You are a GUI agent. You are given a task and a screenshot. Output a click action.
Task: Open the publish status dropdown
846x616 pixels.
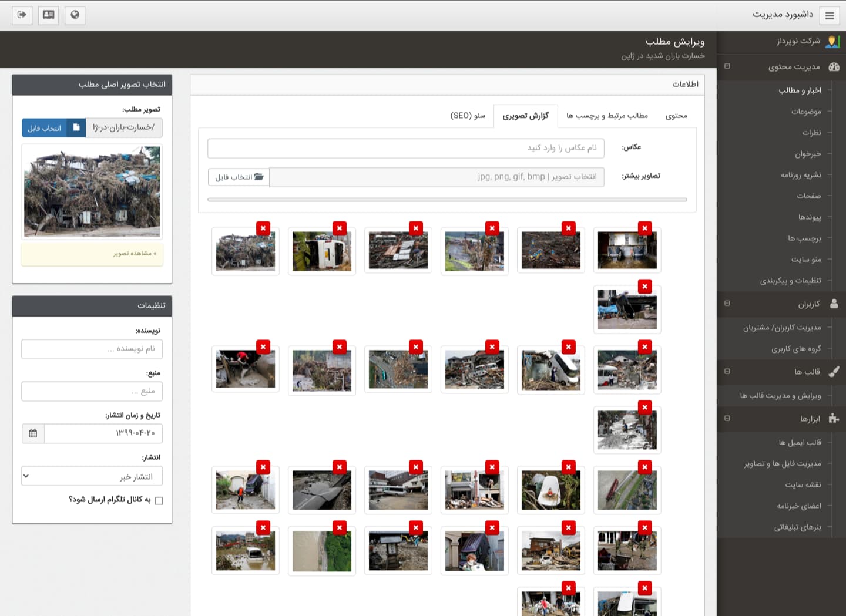[x=92, y=476]
